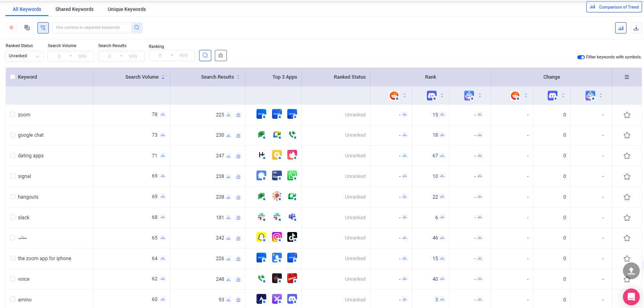Click the favorites star filter icon
Screen dimensions: 644x308
(11, 28)
